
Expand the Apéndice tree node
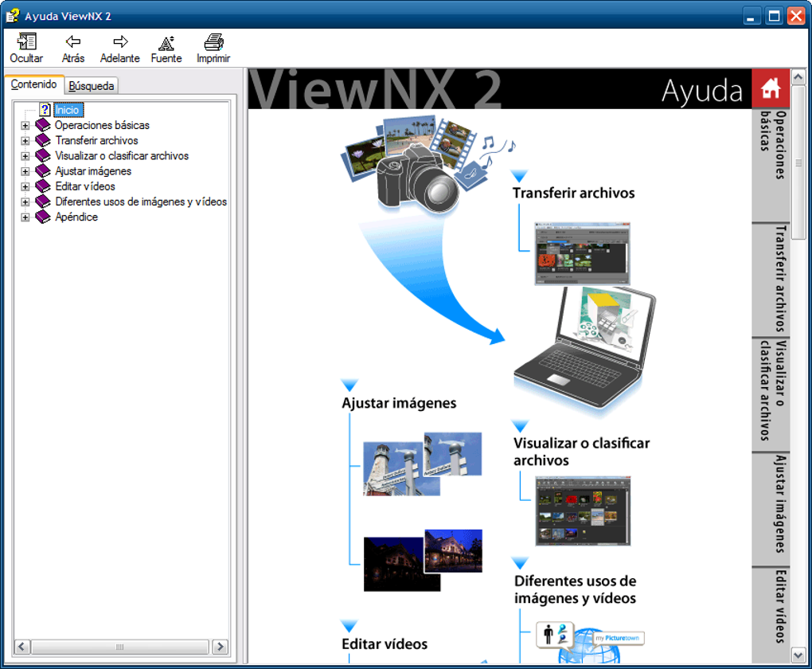click(x=25, y=217)
